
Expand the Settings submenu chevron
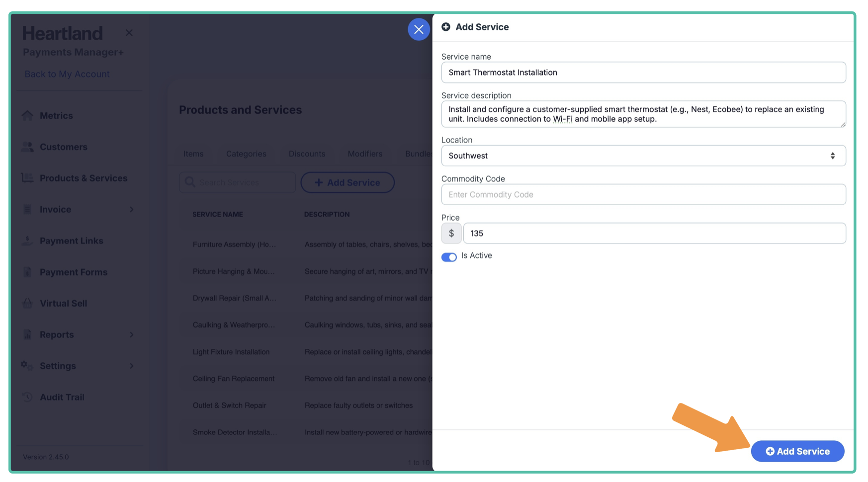pos(132,366)
